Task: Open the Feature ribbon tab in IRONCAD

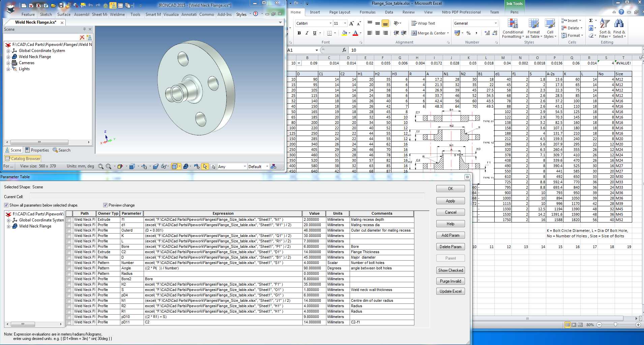Action: tap(28, 15)
